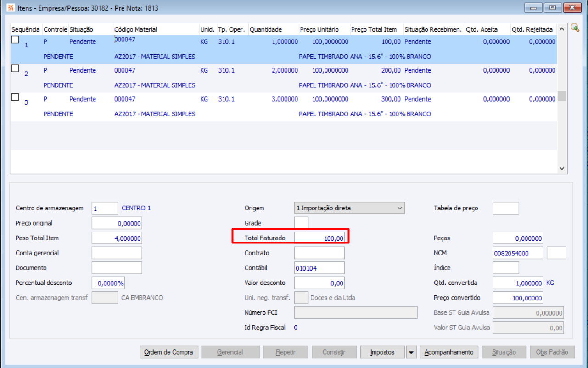Image resolution: width=588 pixels, height=368 pixels.
Task: Click the grid scrollbar down arrow
Action: pyautogui.click(x=562, y=169)
